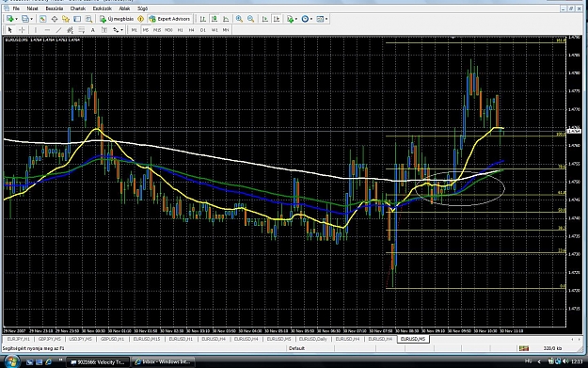Switch to the EURJPY,H1 chart tab
Screen dimensions: 588x368
[19, 339]
